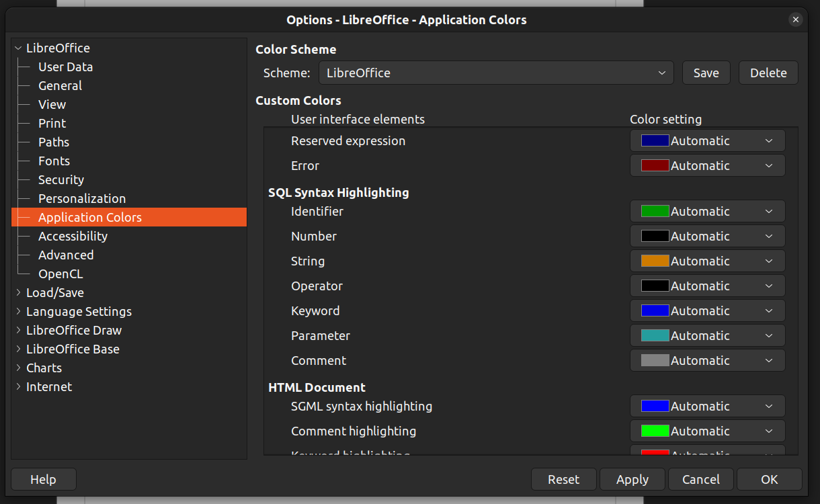Open String color dropdown

[707, 261]
